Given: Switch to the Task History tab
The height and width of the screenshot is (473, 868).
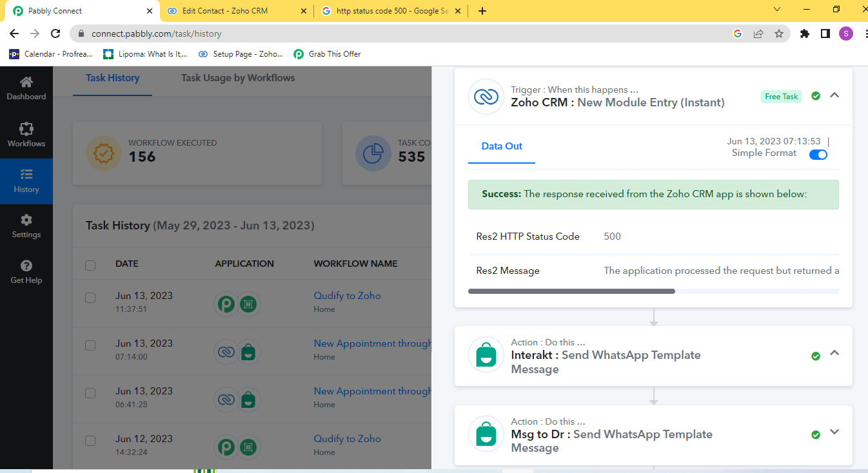Looking at the screenshot, I should (x=113, y=78).
